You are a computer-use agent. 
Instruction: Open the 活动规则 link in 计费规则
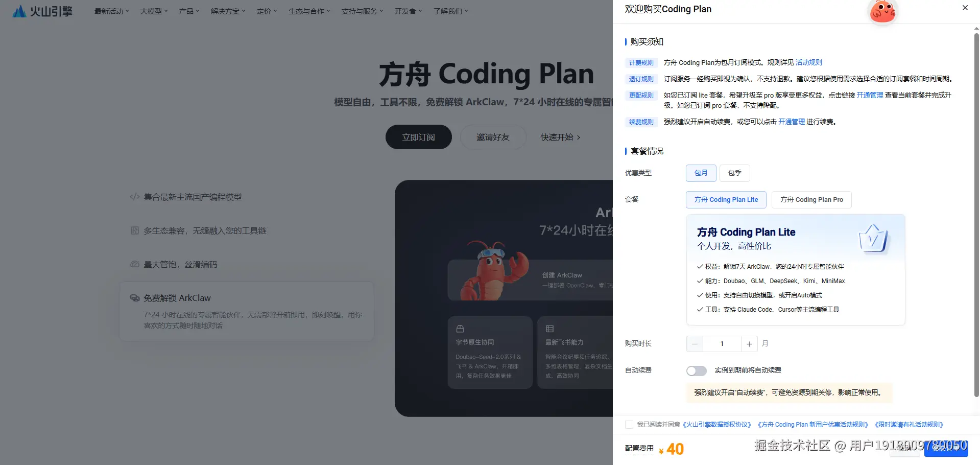(808, 63)
